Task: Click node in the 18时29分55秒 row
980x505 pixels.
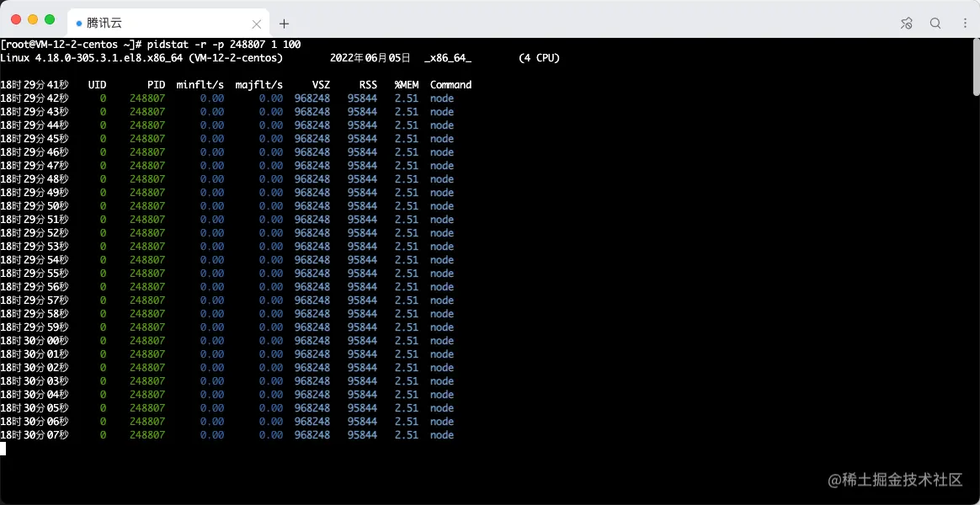Action: [x=442, y=274]
